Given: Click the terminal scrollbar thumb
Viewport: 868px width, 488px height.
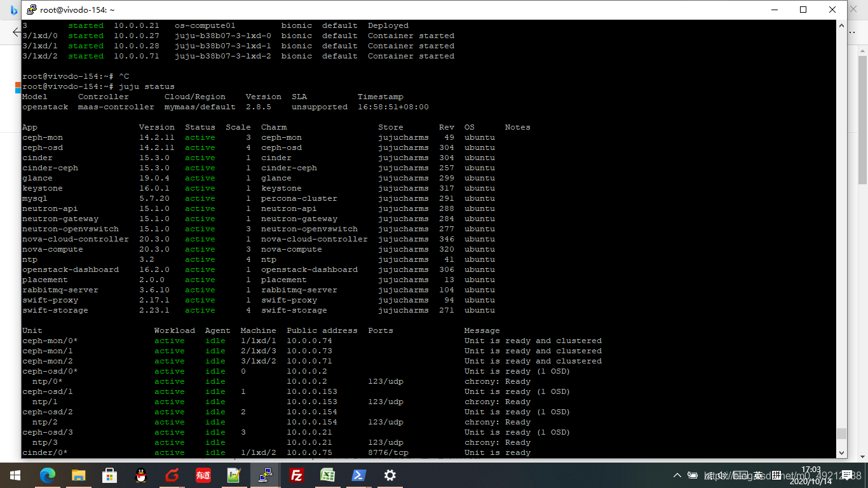Looking at the screenshot, I should click(x=841, y=433).
